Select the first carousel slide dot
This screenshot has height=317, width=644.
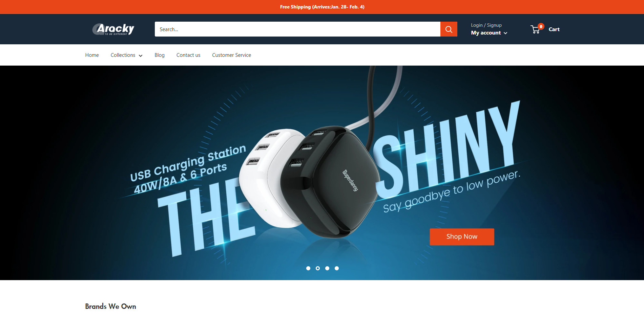[308, 268]
